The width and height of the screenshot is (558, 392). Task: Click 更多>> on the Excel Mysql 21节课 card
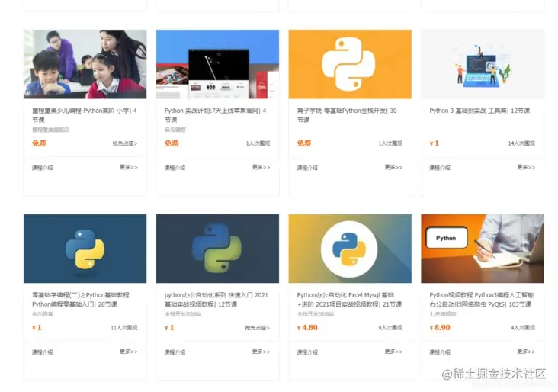point(393,352)
